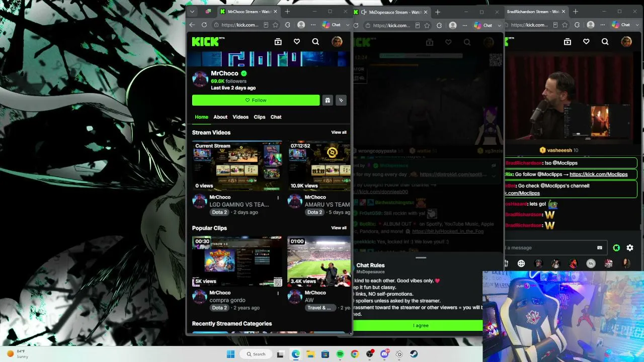Open search icon in BradRichardson window
The width and height of the screenshot is (644, 362).
coord(605,42)
